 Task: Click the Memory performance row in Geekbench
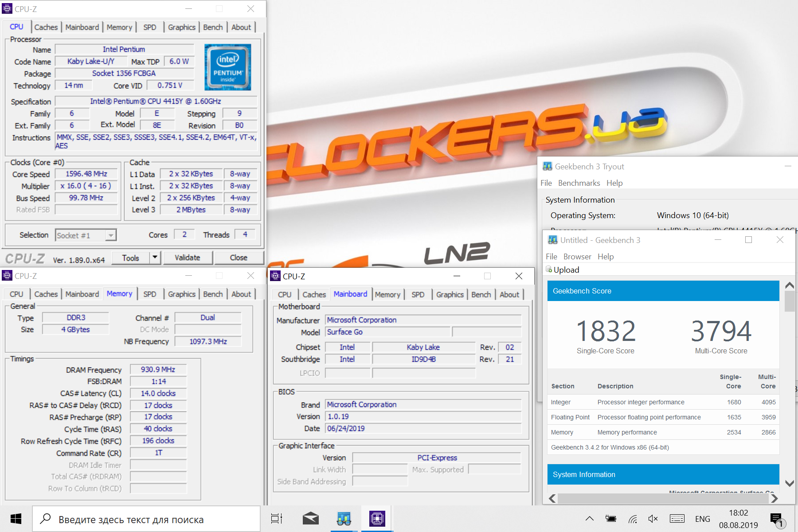point(663,432)
